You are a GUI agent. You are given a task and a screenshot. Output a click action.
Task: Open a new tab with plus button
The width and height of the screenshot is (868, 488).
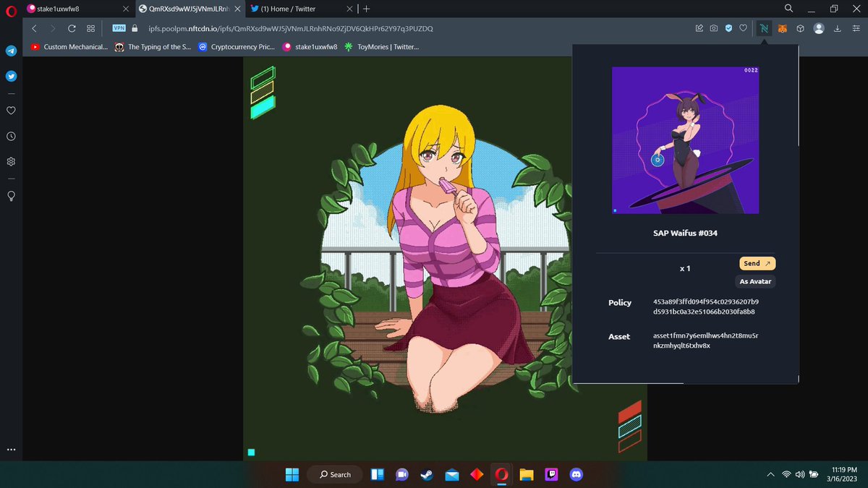367,9
